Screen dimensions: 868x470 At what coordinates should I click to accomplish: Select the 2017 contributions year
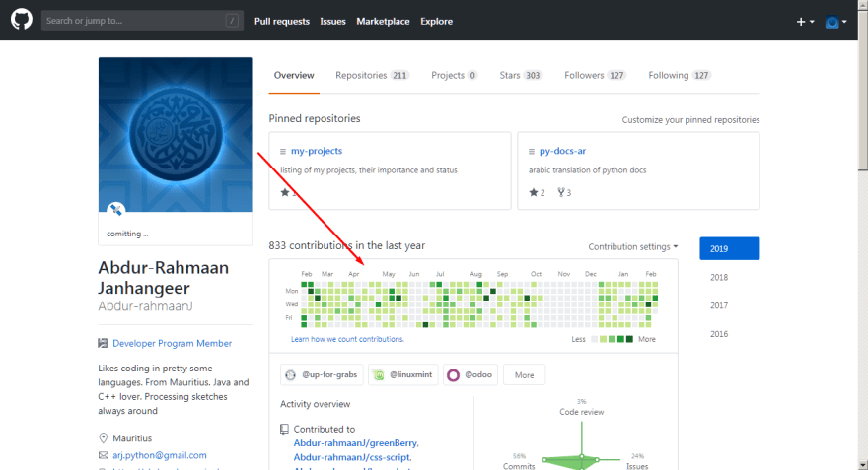tap(719, 305)
